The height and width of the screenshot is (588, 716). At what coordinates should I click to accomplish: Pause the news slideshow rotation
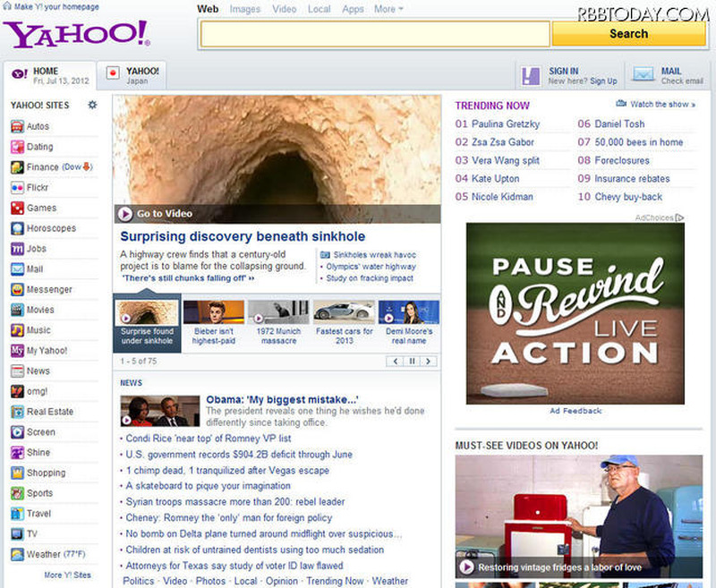pyautogui.click(x=413, y=362)
